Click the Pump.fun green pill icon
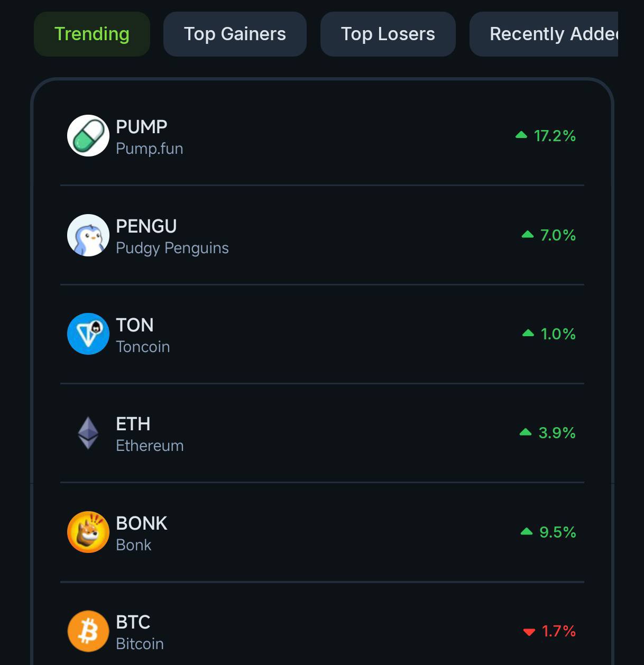644x665 pixels. [x=88, y=136]
